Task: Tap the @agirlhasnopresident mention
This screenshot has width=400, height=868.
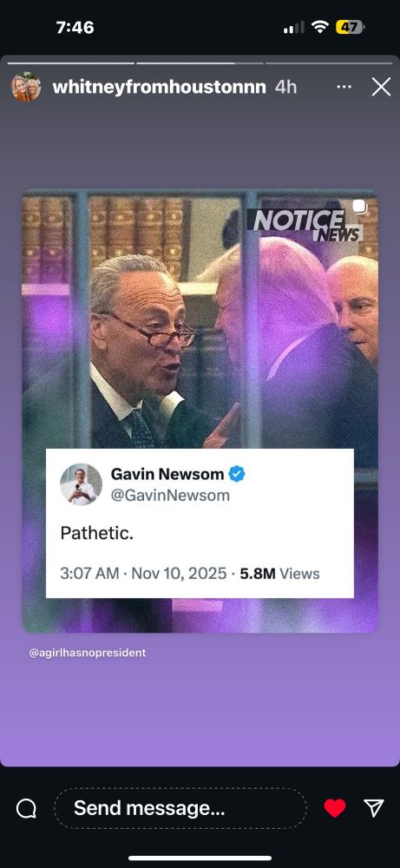Action: tap(88, 653)
